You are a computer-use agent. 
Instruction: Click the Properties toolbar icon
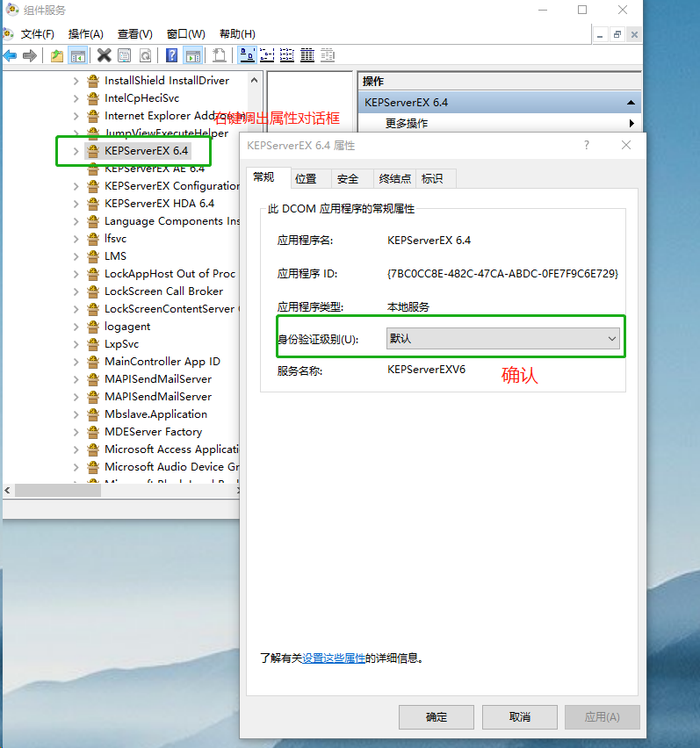click(x=125, y=56)
